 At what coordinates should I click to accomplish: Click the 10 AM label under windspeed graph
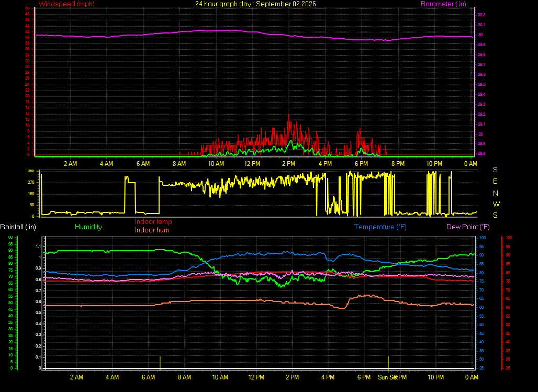(x=216, y=164)
